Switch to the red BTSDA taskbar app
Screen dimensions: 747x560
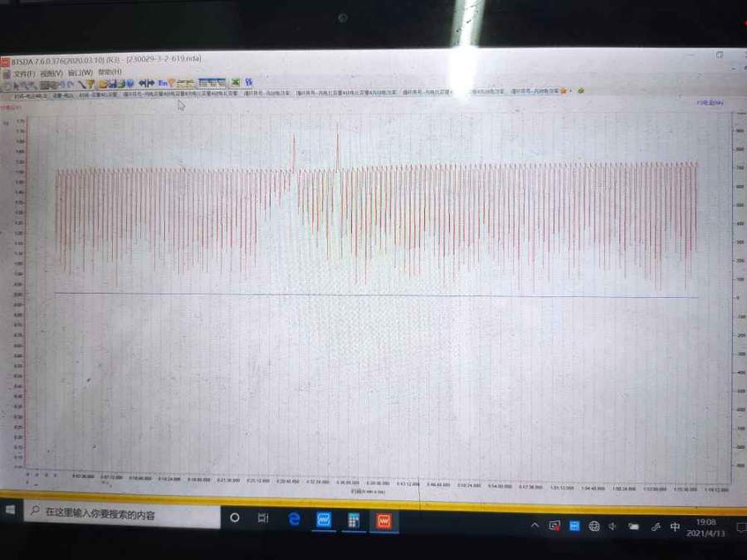coord(383,521)
